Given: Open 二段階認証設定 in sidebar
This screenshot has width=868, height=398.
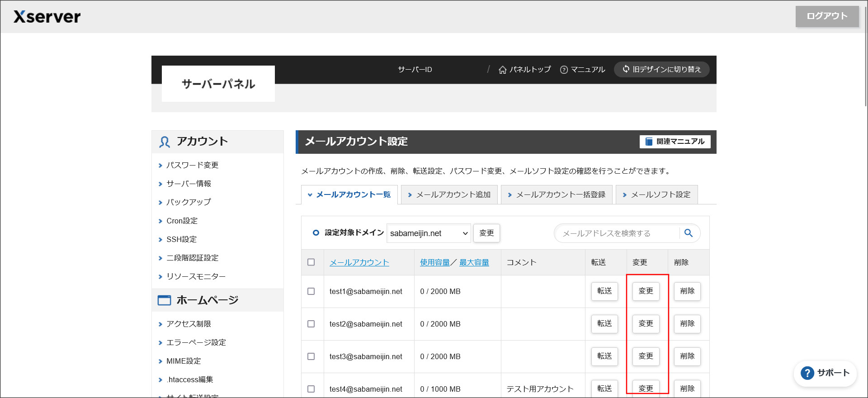Looking at the screenshot, I should point(193,258).
